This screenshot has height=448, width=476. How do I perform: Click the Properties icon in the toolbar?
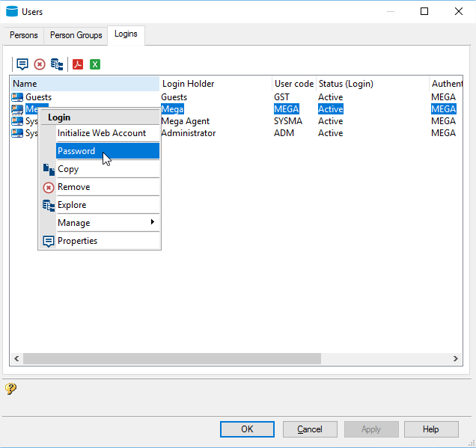[22, 64]
